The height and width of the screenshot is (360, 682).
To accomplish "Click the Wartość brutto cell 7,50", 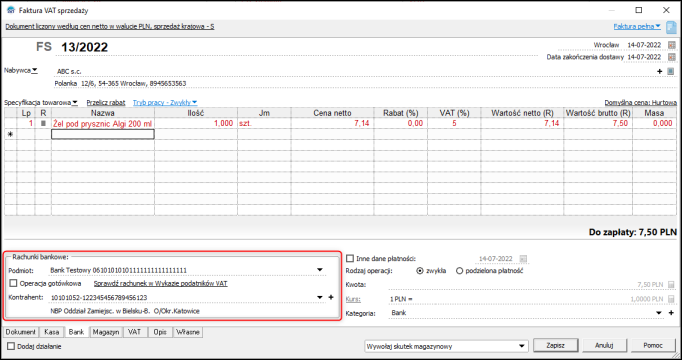I will coord(598,123).
